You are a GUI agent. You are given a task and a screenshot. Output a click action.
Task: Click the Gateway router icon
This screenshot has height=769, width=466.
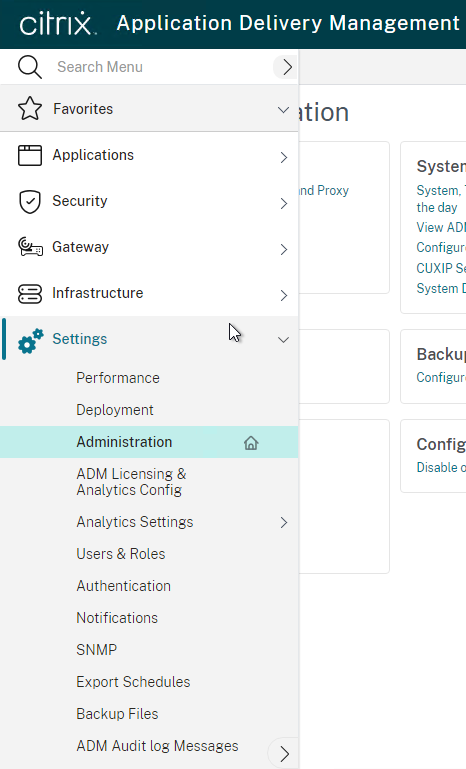coord(30,247)
